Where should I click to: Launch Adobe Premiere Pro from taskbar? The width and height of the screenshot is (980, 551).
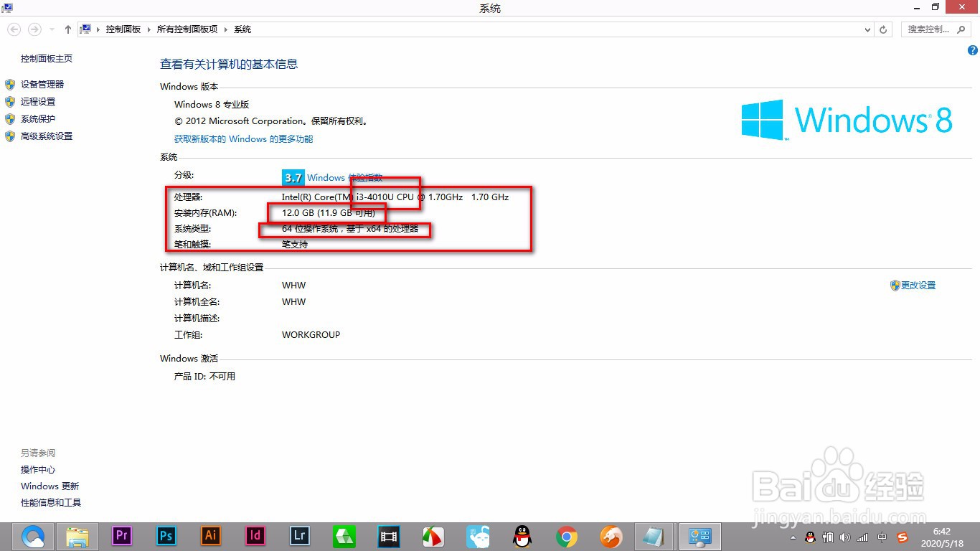[122, 536]
